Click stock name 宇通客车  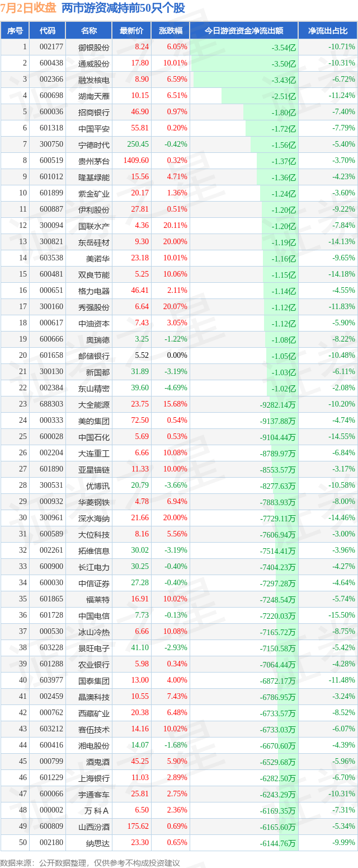coord(94,795)
